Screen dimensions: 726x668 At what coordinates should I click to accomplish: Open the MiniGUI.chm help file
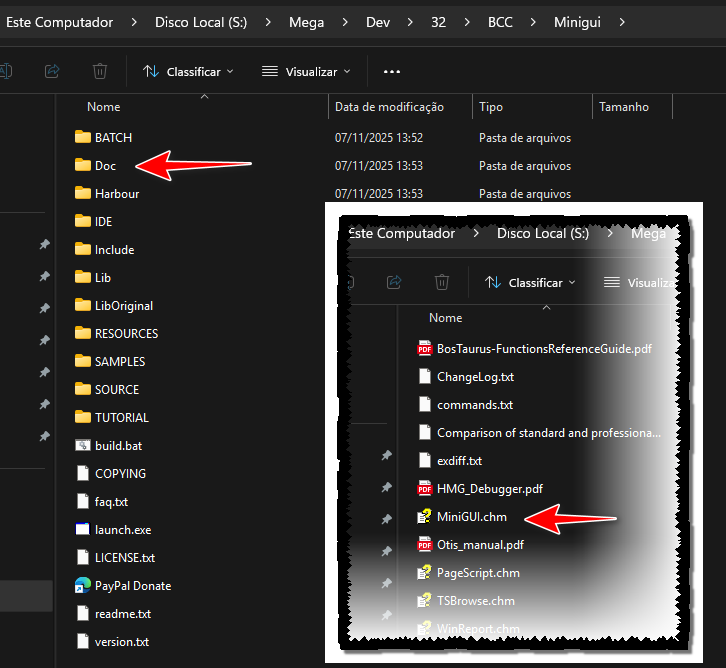[471, 517]
